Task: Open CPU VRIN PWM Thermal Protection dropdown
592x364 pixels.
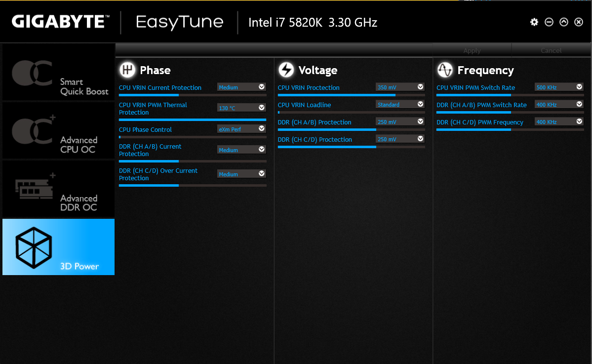Action: (241, 108)
